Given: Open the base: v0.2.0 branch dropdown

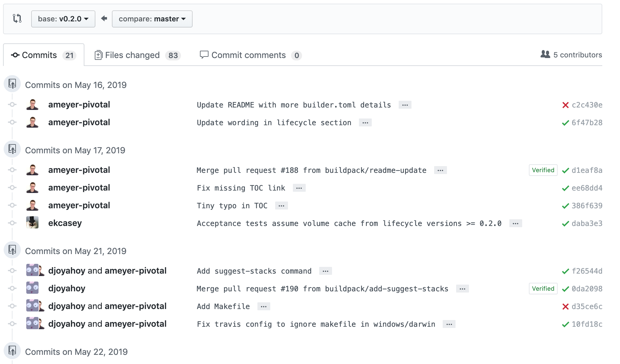Looking at the screenshot, I should coord(63,19).
